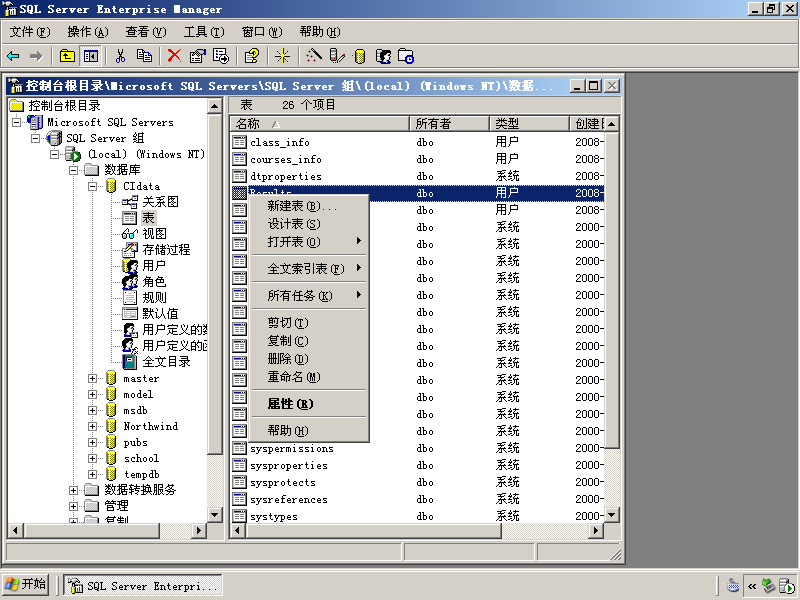Image resolution: width=800 pixels, height=600 pixels.
Task: Select the 关系图 diagram icon in tree
Action: tap(130, 202)
